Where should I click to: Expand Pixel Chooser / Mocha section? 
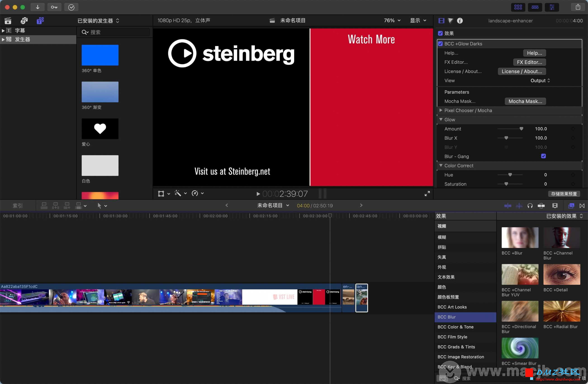pos(441,110)
